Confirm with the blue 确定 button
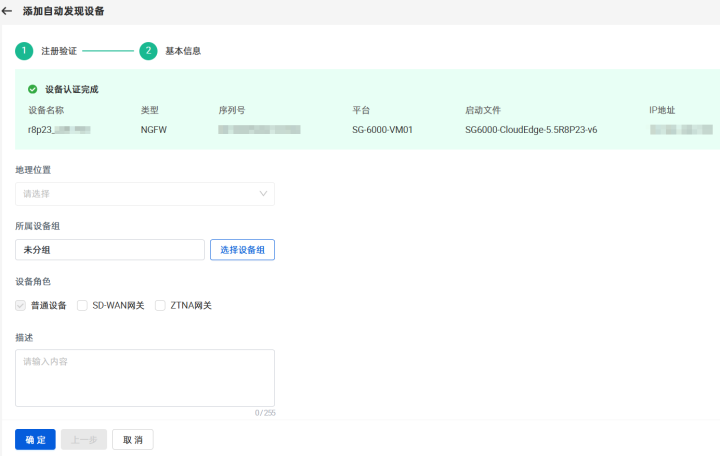Image resolution: width=720 pixels, height=456 pixels. [x=35, y=440]
